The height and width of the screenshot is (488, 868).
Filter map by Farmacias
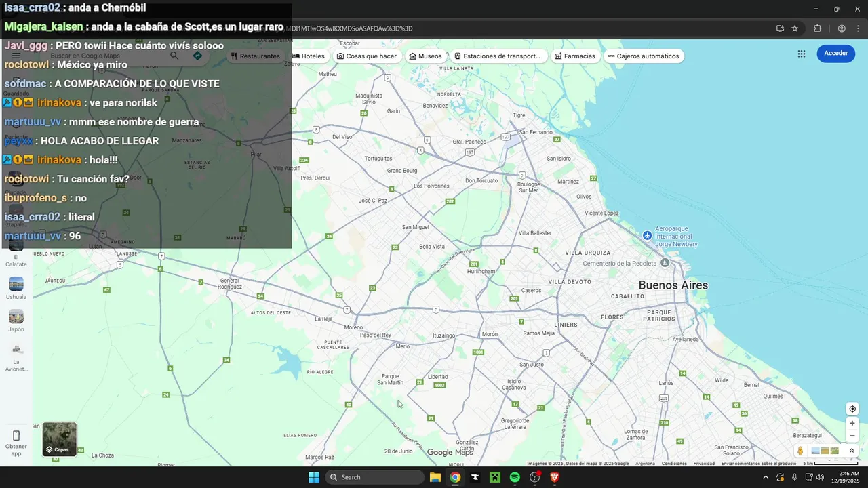click(574, 56)
